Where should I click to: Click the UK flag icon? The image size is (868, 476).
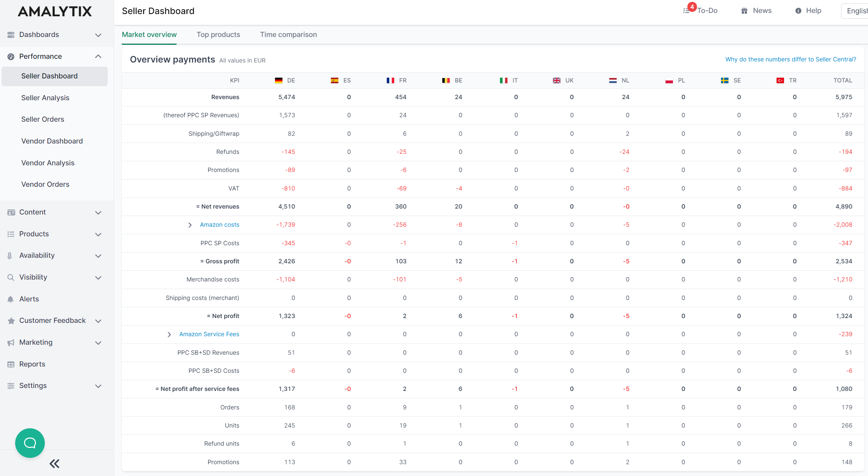coord(557,81)
